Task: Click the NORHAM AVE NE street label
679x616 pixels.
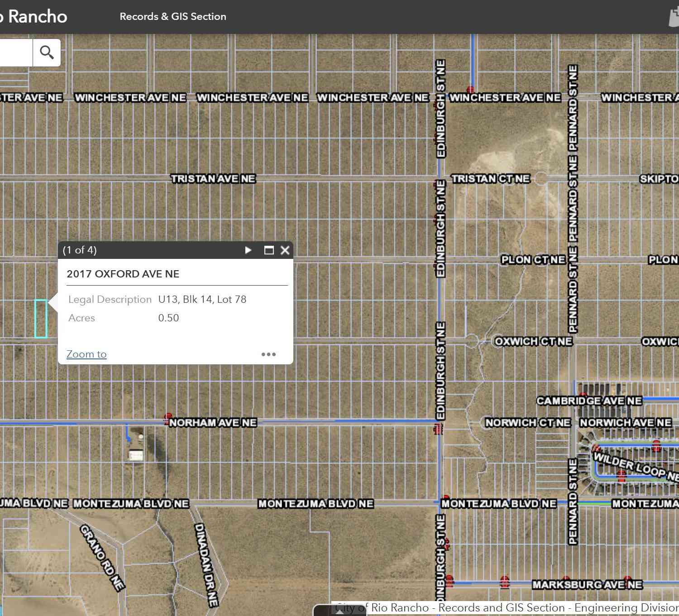Action: tap(213, 423)
